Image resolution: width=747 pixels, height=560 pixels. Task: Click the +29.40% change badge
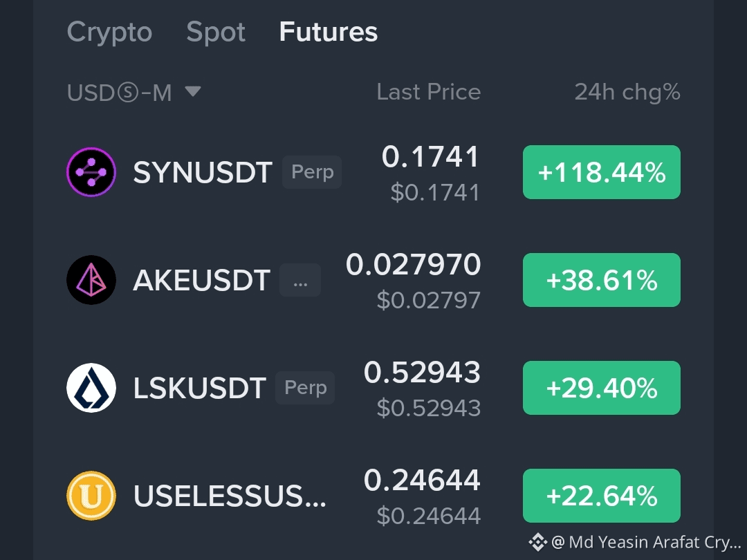(602, 388)
